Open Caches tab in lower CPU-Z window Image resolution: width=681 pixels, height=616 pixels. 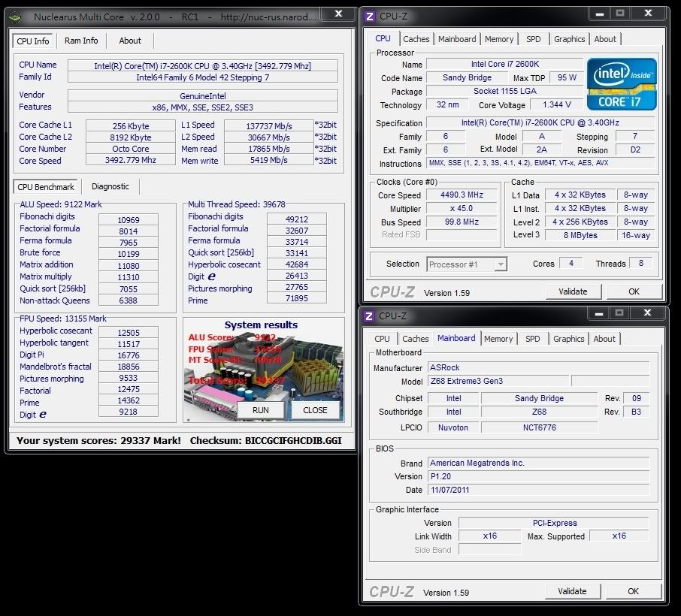click(415, 339)
